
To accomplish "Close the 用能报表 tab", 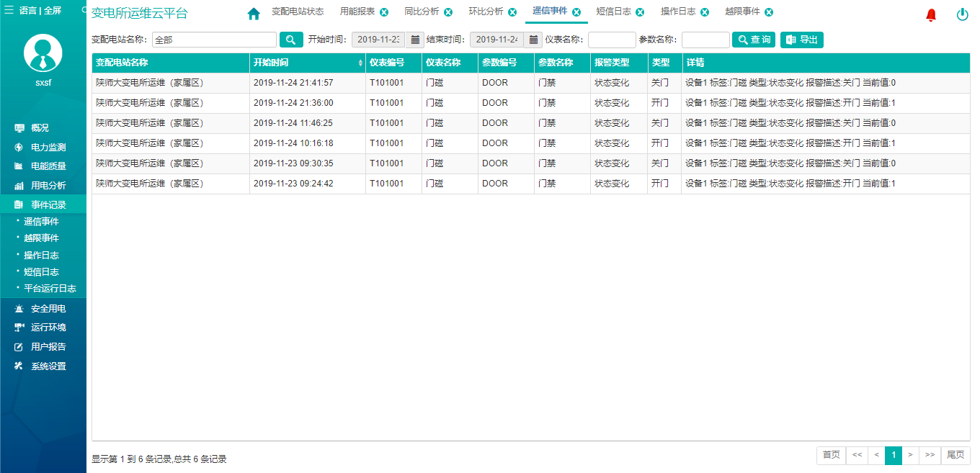I will coord(384,12).
